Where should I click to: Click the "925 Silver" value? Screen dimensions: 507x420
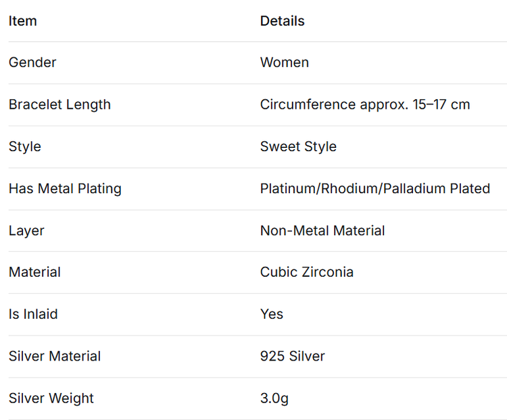pyautogui.click(x=293, y=356)
